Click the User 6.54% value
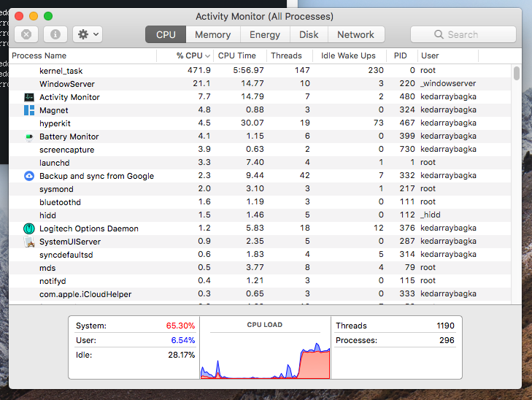This screenshot has height=400, width=532. 183,340
